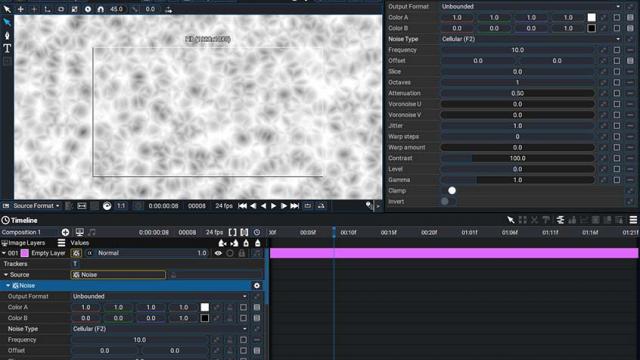Toggle the Invert switch
The width and height of the screenshot is (640, 360).
coord(448,201)
